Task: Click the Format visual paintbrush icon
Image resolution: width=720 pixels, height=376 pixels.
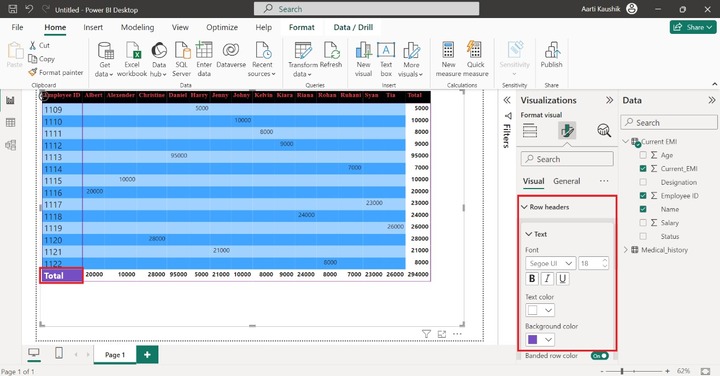Action: [x=567, y=130]
